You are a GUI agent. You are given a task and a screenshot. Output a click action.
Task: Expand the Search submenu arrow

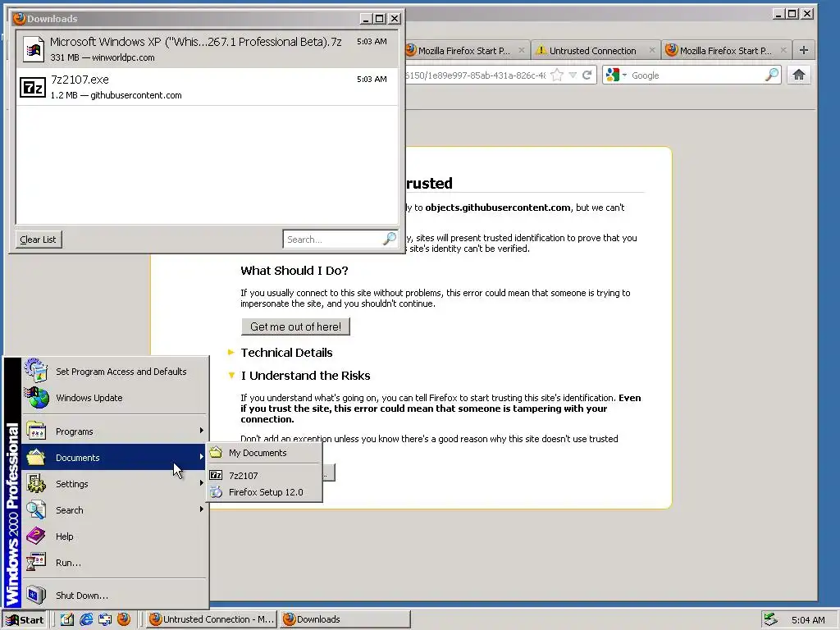[202, 509]
